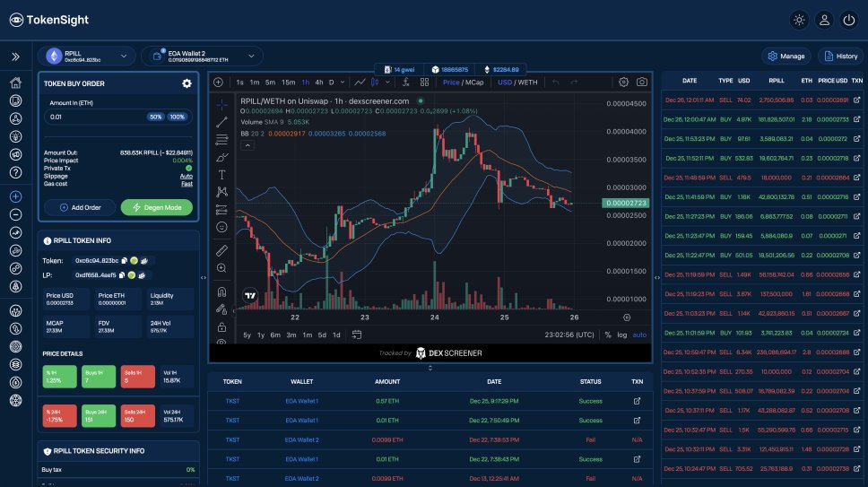Click the plus circle sidebar icon
The height and width of the screenshot is (487, 868).
pos(15,196)
